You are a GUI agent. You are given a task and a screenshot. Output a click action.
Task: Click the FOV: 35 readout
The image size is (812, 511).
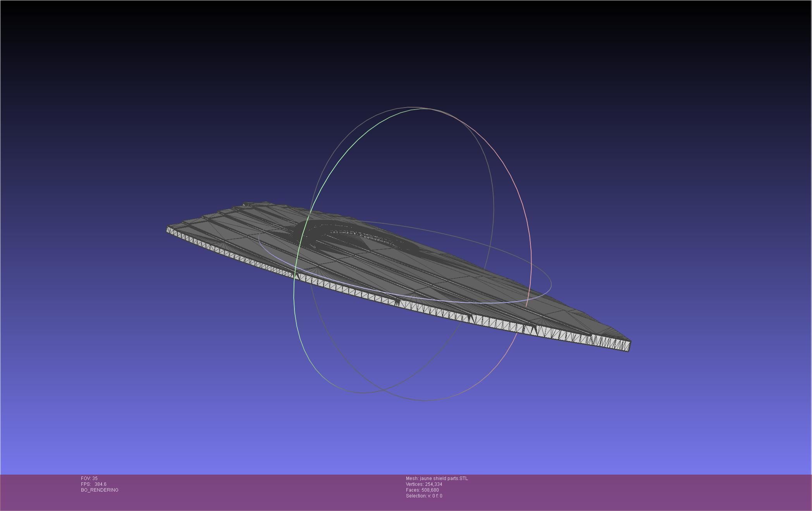(x=89, y=478)
